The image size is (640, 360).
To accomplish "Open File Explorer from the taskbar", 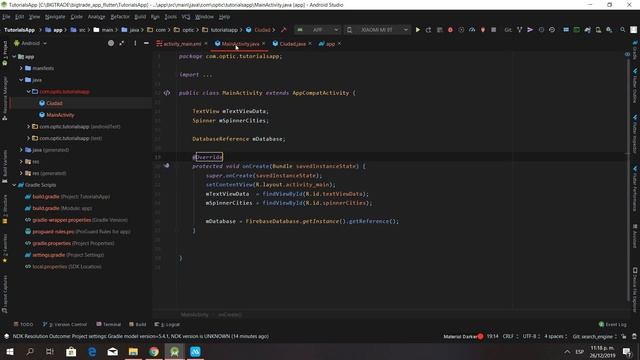I will coord(133,351).
